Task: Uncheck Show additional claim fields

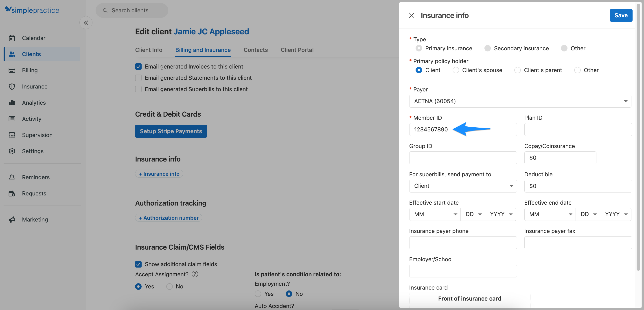Action: [x=138, y=264]
